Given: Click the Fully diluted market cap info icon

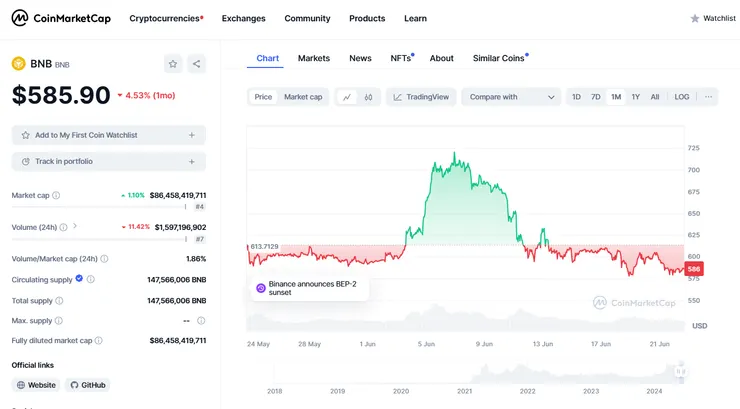Looking at the screenshot, I should (x=99, y=341).
